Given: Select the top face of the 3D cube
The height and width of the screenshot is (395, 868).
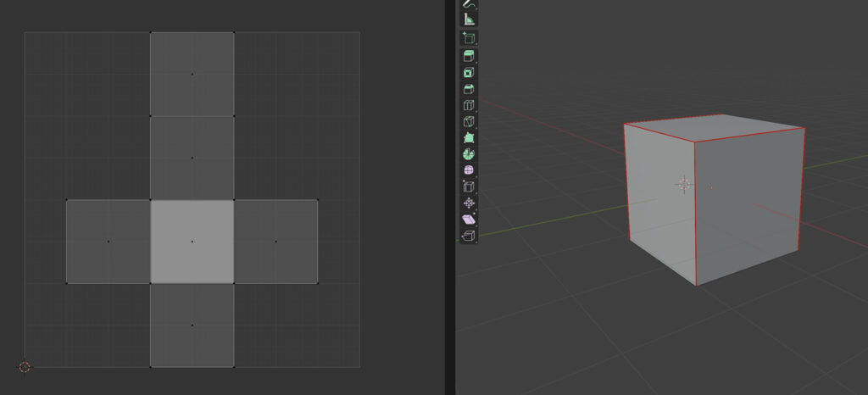Looking at the screenshot, I should point(715,128).
